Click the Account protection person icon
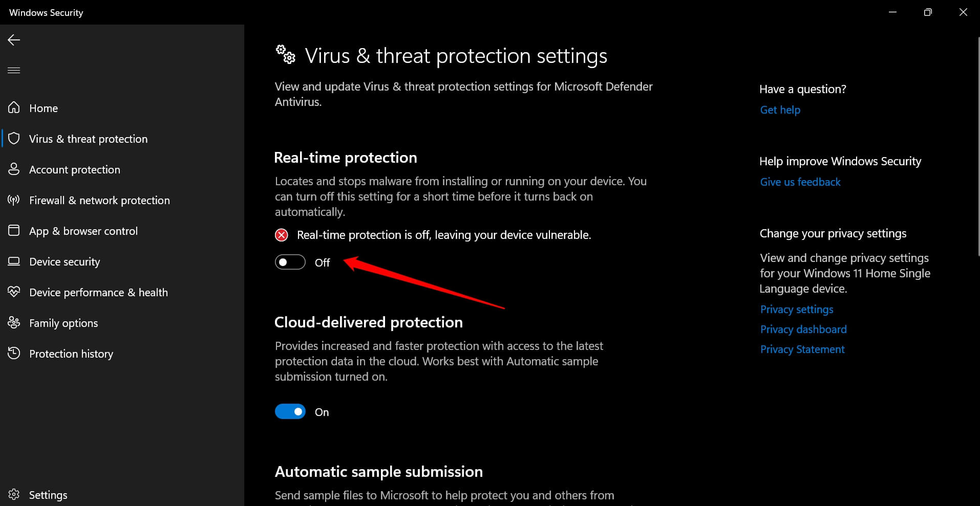 (14, 169)
